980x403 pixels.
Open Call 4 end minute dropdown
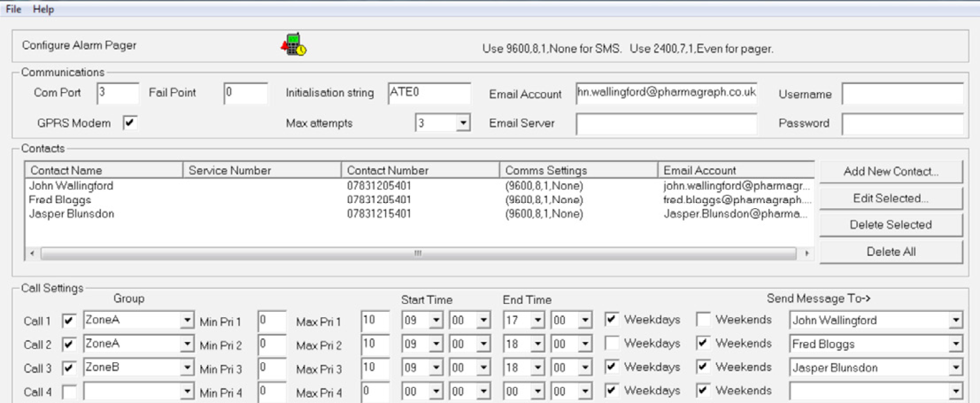pyautogui.click(x=585, y=391)
